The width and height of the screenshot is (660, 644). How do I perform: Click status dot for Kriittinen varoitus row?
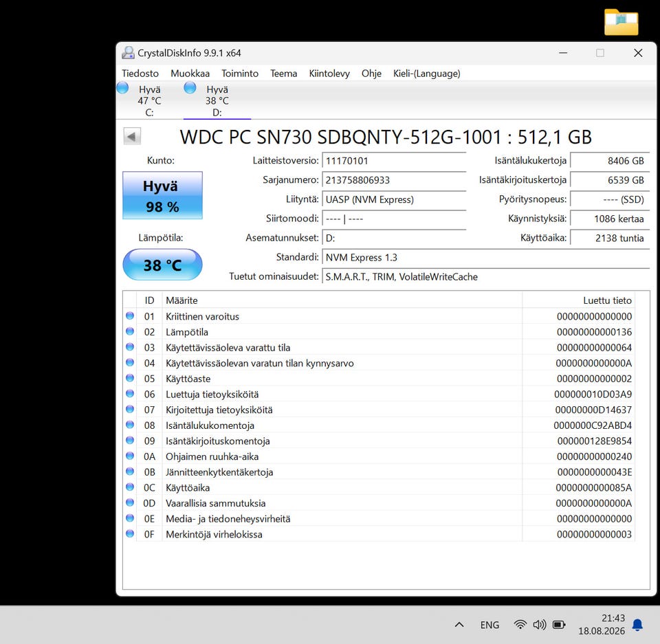pyautogui.click(x=130, y=315)
